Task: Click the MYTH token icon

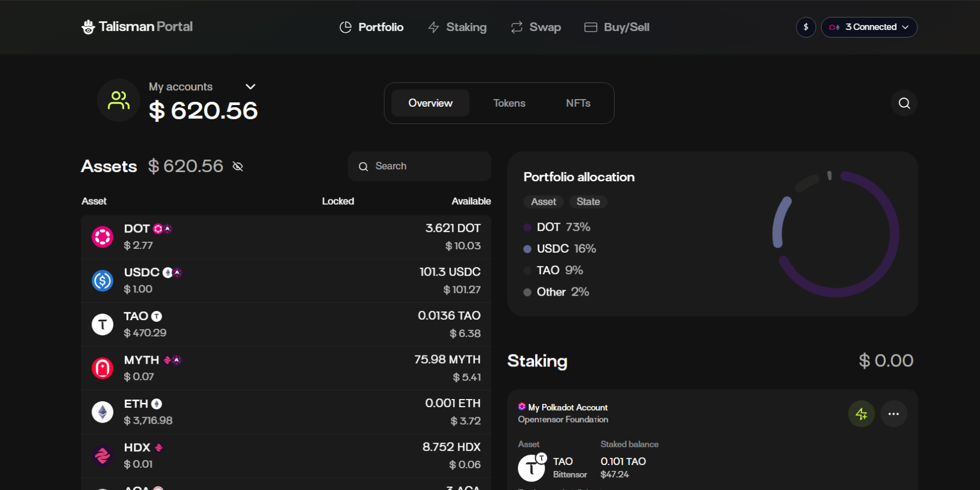Action: tap(102, 369)
